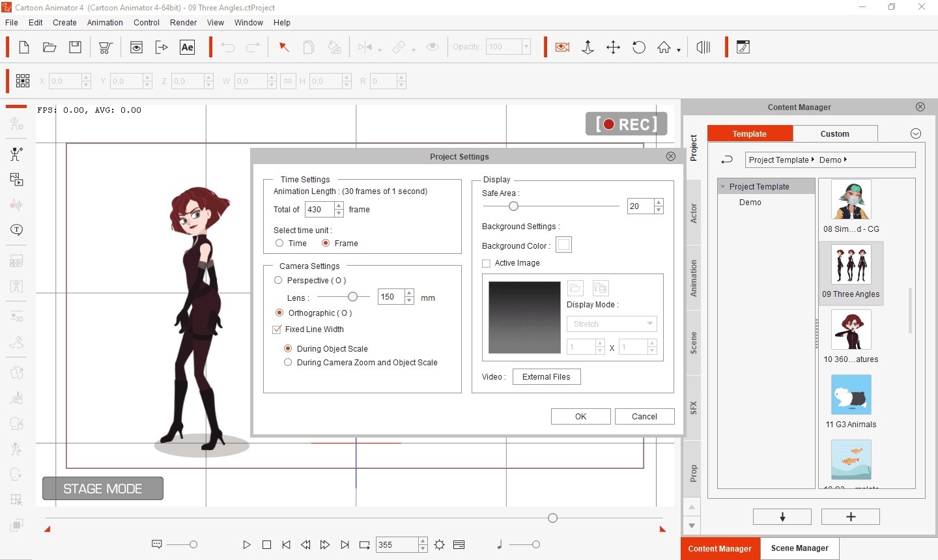Click the home view icon

coord(664,47)
